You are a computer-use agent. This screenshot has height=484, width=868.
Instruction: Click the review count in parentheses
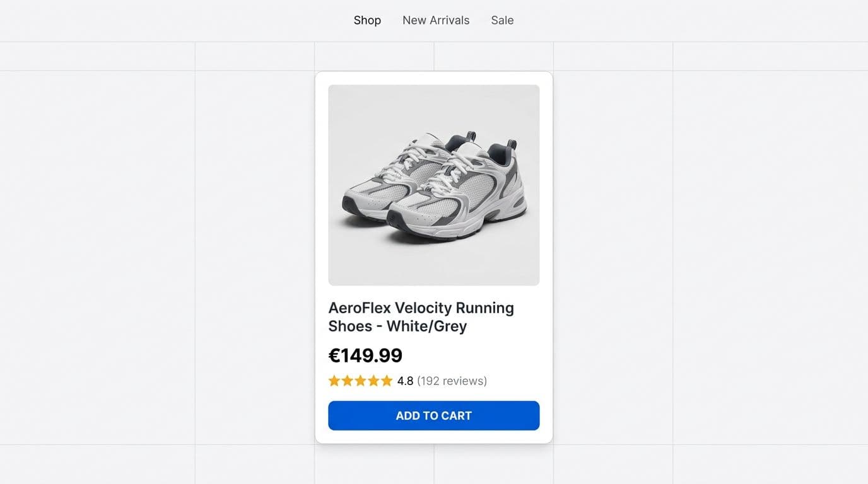point(452,381)
